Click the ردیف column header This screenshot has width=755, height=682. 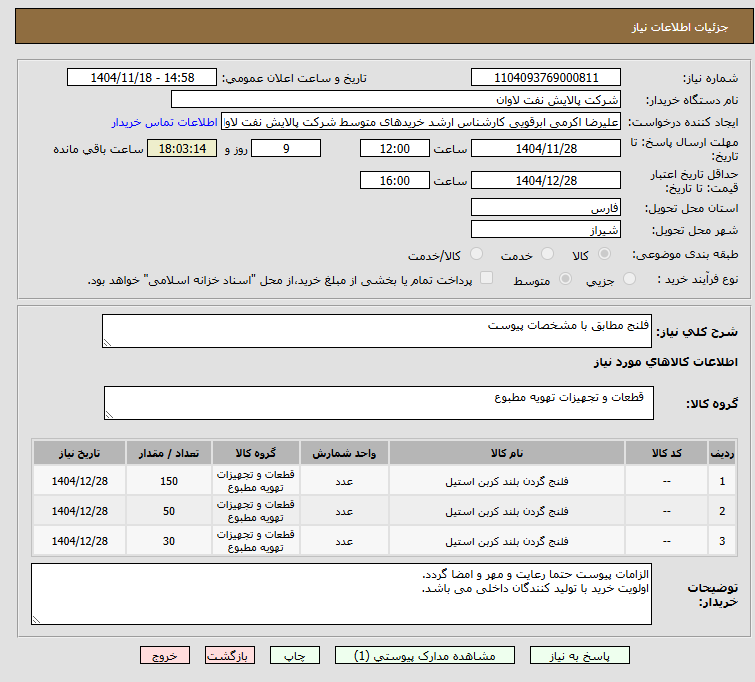pos(722,453)
